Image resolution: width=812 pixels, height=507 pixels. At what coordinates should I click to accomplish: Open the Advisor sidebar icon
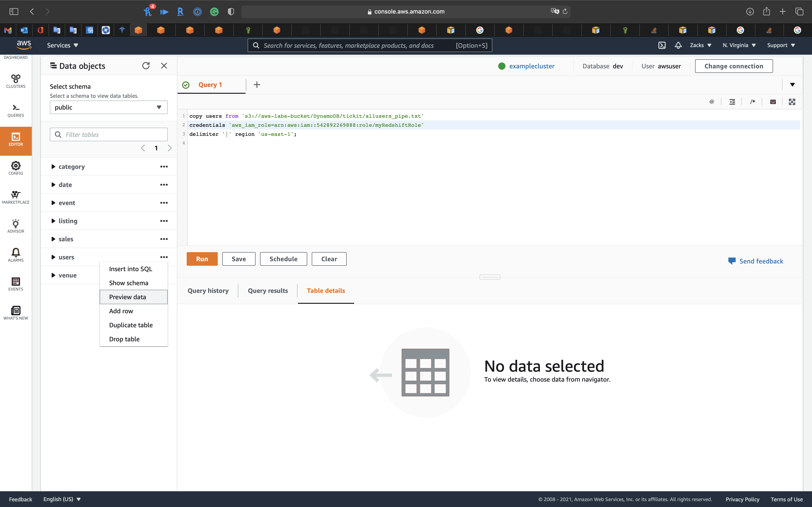coord(16,226)
